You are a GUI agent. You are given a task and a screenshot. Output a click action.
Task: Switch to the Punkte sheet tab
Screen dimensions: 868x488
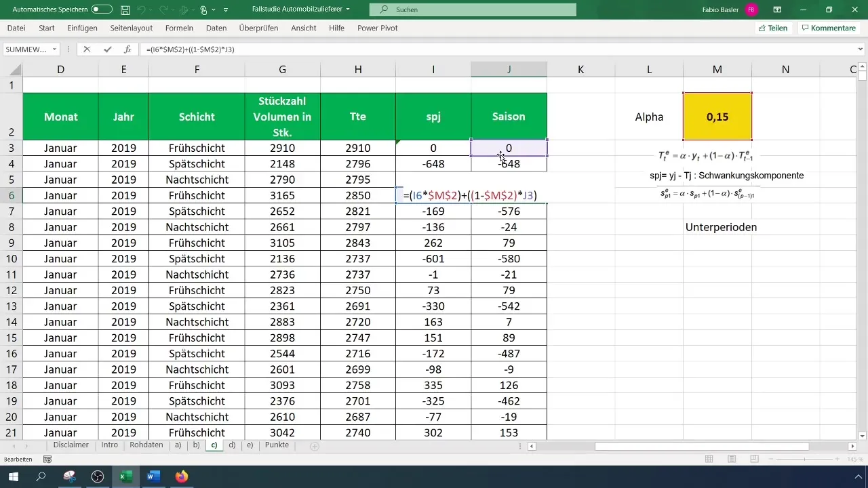[x=277, y=445]
